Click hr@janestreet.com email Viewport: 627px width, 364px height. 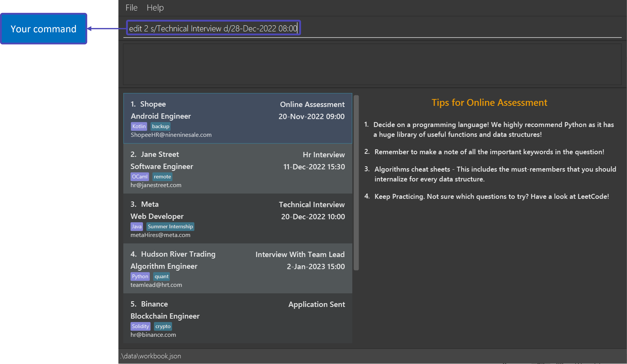(156, 185)
